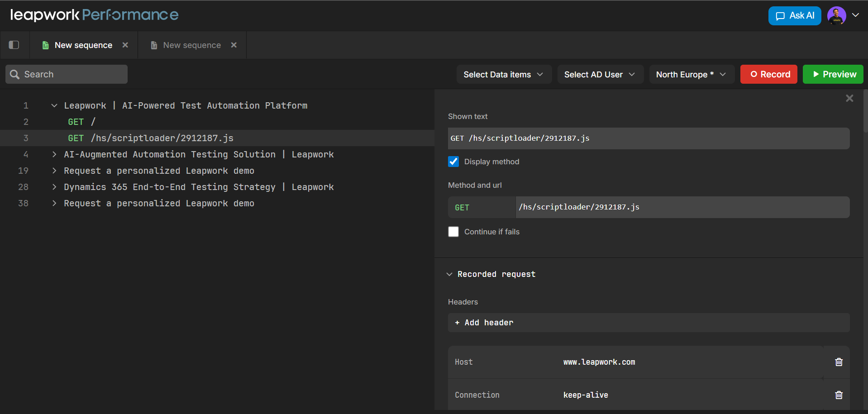Enable Continue if fails checkbox
Screen dimensions: 868x414
453,232
